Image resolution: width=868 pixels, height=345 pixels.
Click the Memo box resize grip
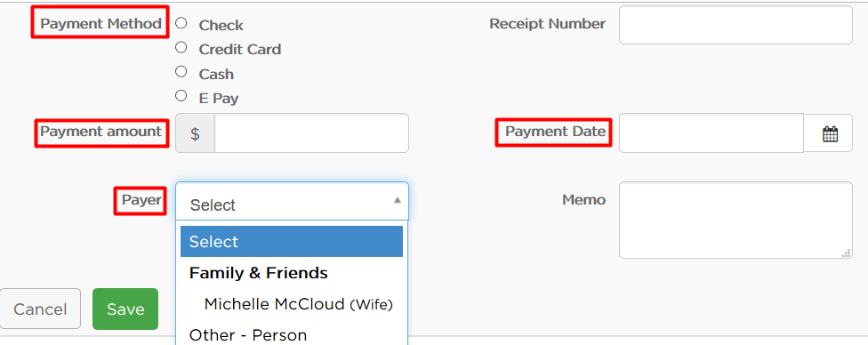[x=846, y=253]
